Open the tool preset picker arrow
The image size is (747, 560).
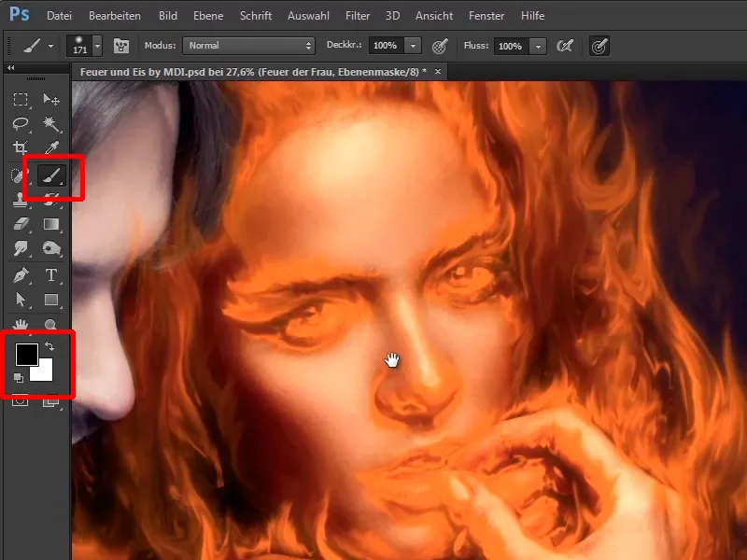50,46
